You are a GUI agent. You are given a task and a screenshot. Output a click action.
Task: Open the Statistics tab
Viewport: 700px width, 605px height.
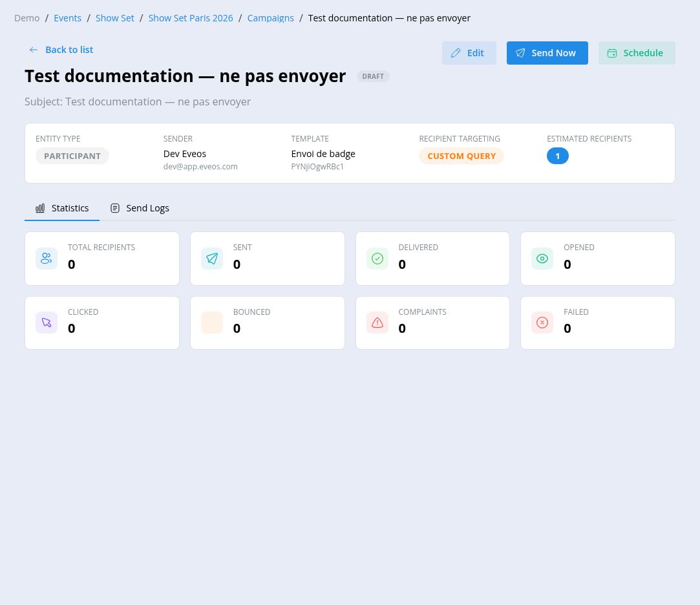coord(62,208)
